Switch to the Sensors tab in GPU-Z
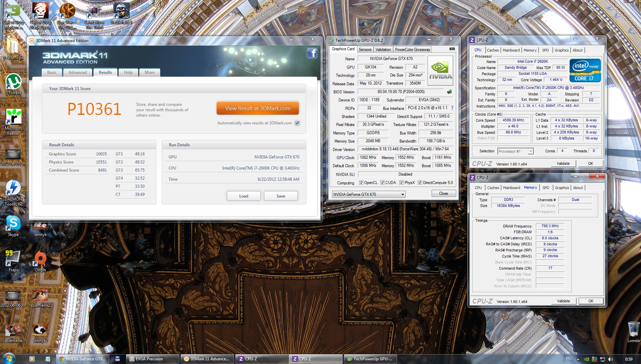 click(365, 50)
